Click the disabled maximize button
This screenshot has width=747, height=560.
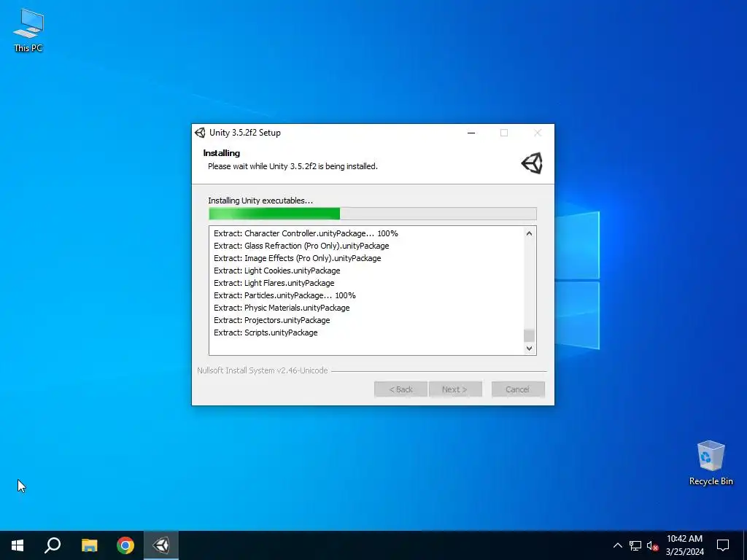click(x=504, y=133)
